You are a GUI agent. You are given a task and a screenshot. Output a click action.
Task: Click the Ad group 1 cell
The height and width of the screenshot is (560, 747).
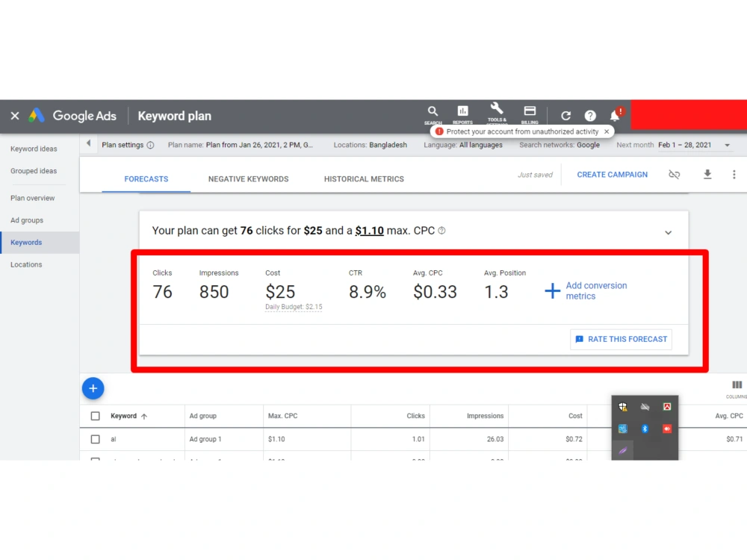coord(205,439)
